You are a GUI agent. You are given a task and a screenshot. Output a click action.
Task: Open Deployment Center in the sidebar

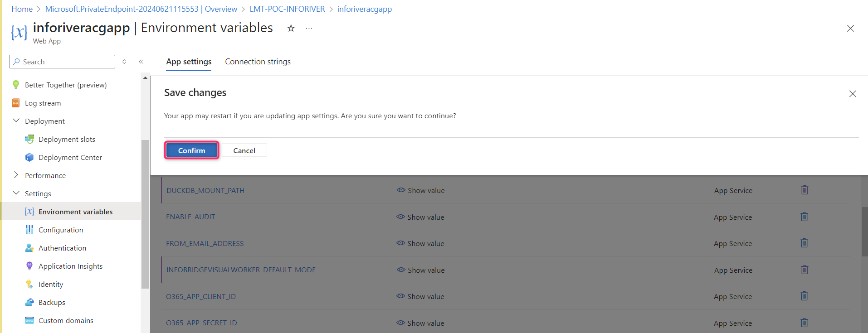click(x=70, y=158)
